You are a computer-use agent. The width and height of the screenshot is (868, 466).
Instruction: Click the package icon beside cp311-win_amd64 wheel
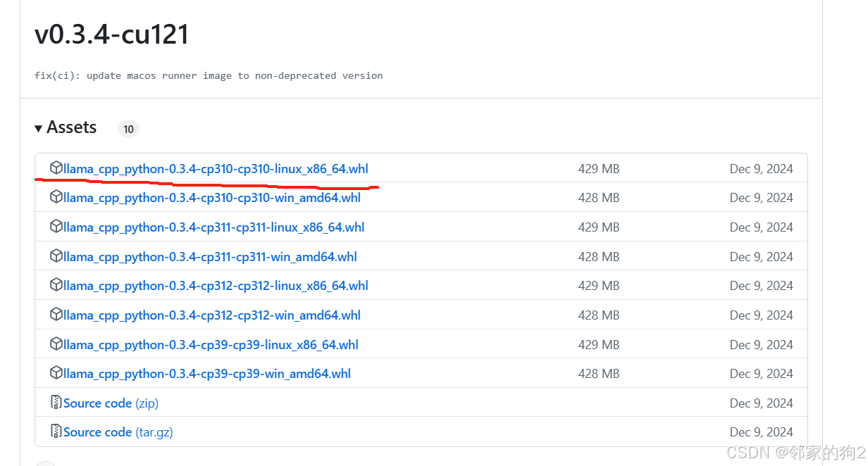click(x=56, y=256)
